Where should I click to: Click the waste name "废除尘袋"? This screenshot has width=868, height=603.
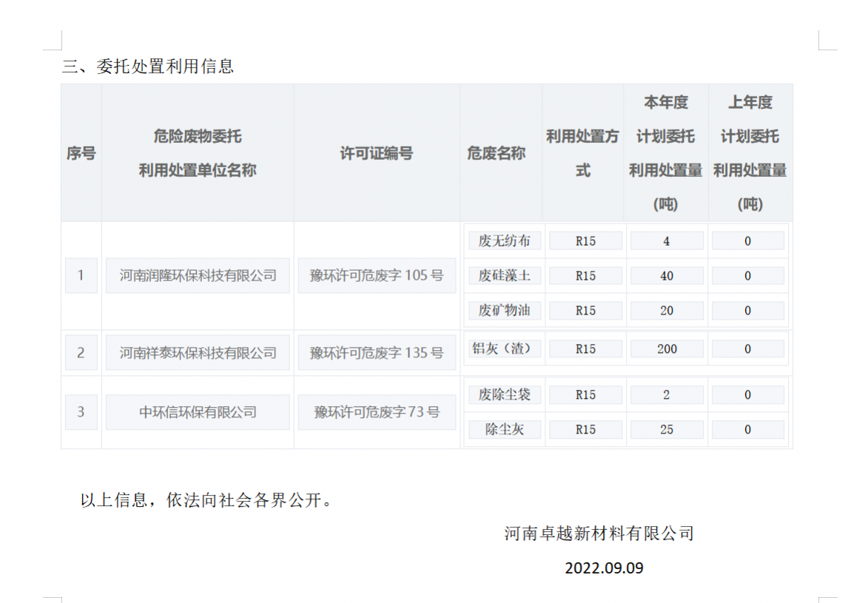click(505, 395)
